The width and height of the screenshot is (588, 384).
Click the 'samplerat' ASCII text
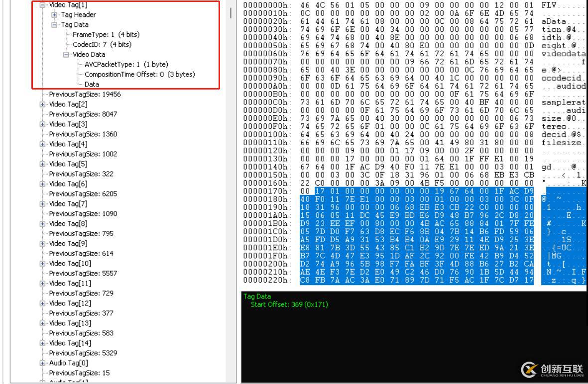(563, 102)
